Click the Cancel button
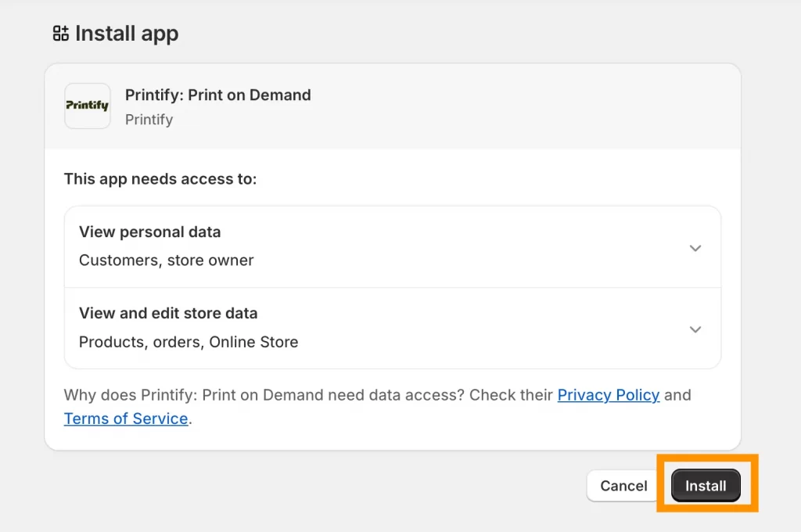The width and height of the screenshot is (801, 532). click(623, 486)
